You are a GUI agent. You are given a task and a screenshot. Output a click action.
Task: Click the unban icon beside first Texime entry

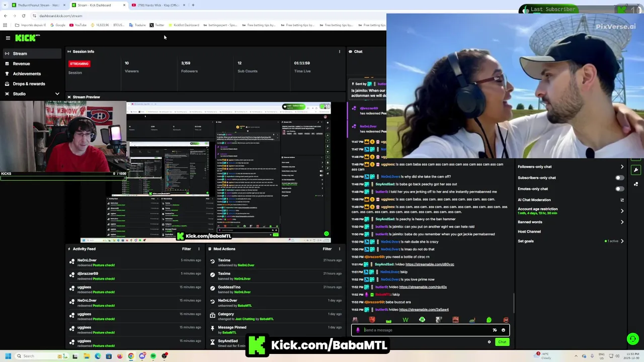point(212,261)
